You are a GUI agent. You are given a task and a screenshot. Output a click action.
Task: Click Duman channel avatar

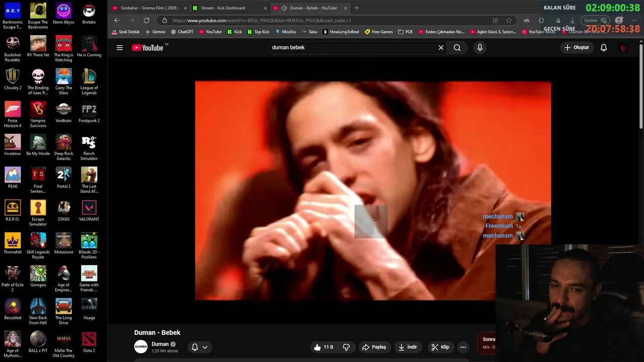141,347
